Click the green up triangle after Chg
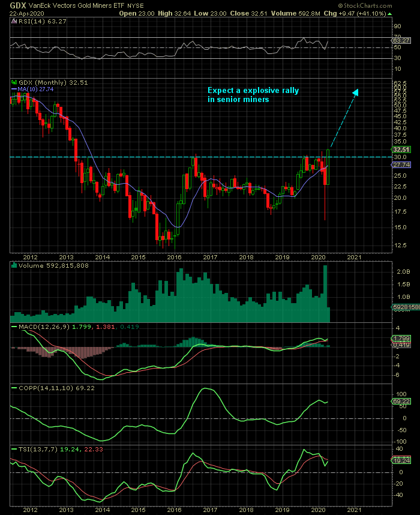The width and height of the screenshot is (420, 515). pos(389,14)
